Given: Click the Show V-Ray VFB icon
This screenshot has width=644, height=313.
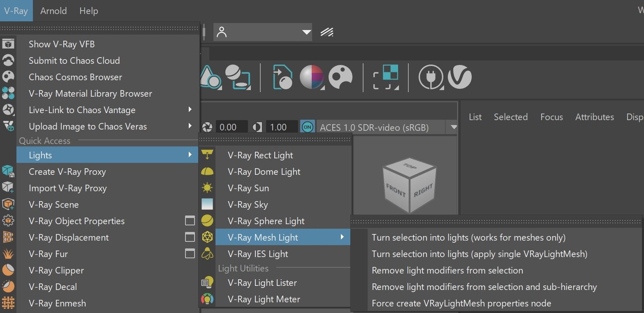Looking at the screenshot, I should (x=8, y=44).
